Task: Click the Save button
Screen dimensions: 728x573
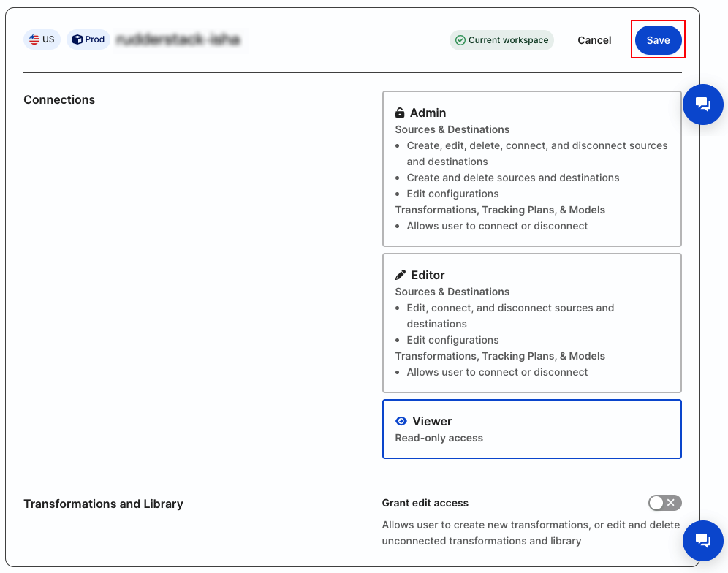Action: [x=658, y=40]
